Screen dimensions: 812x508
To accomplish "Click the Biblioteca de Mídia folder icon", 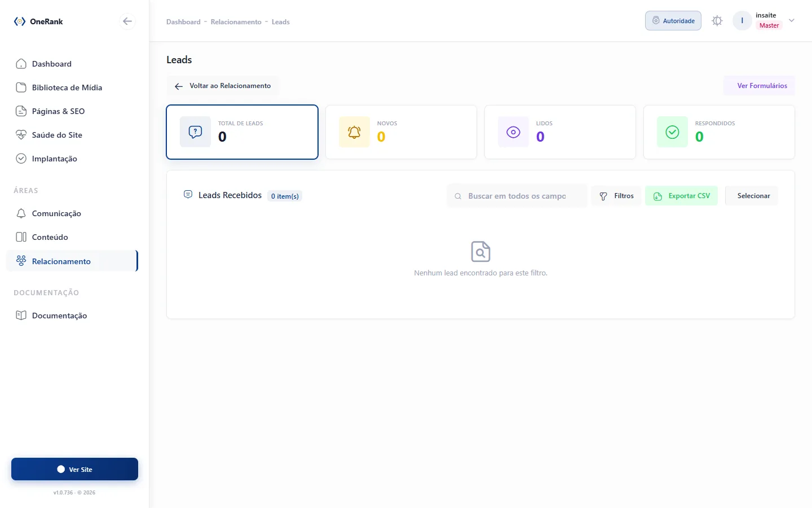I will [x=21, y=87].
